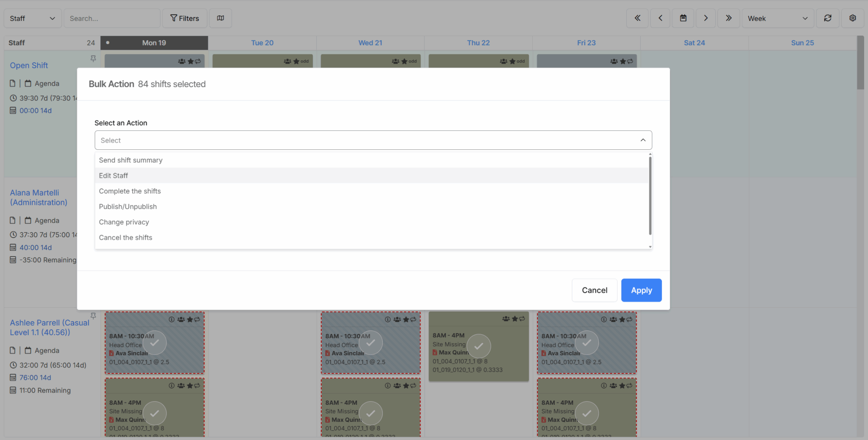Toggle Thursday 8AM-4PM Site Missing shift checkmark
Viewport: 868px width, 440px height.
pos(479,346)
